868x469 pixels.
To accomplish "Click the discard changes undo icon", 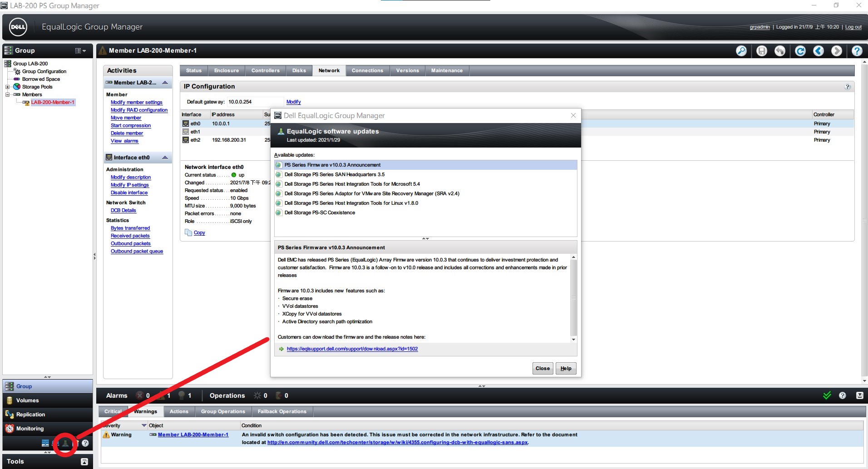I will pos(780,51).
